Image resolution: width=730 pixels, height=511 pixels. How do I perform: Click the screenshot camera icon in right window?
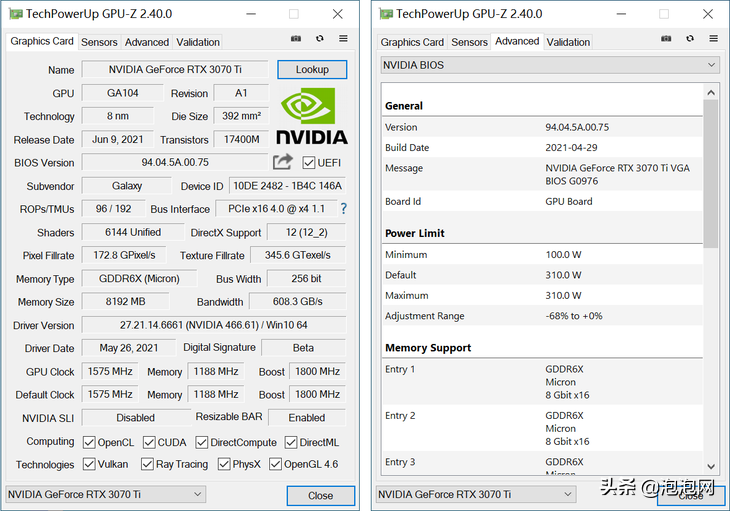pos(666,39)
